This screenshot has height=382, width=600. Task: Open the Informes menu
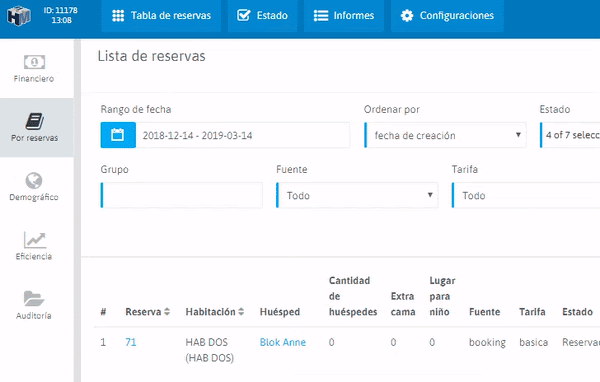(344, 16)
